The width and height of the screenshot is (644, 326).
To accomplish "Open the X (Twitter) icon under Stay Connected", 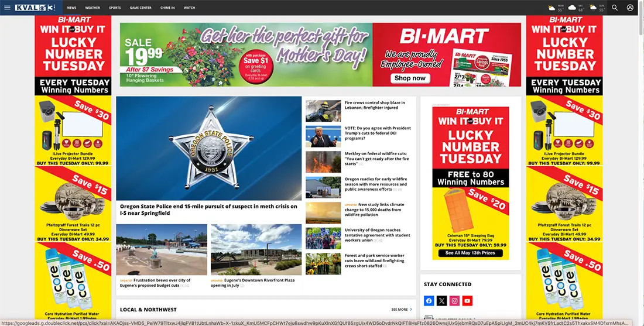I will click(x=441, y=301).
